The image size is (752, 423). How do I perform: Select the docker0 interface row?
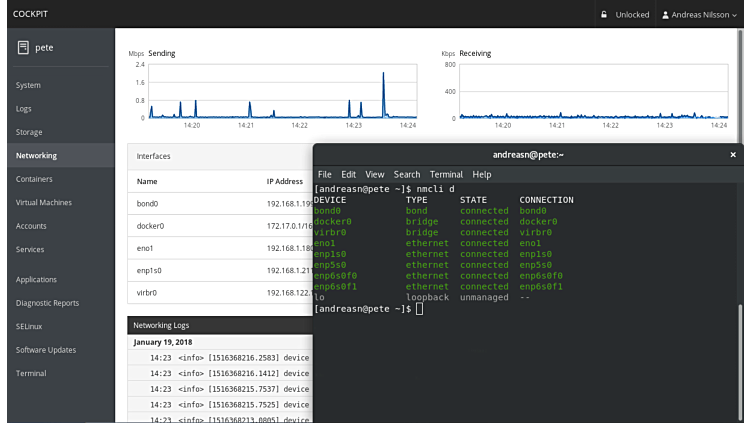(x=150, y=226)
